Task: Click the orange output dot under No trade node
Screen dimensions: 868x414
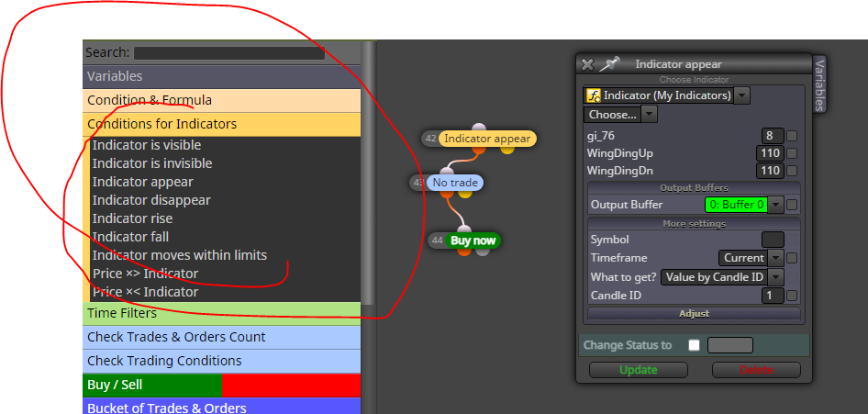Action: [447, 193]
